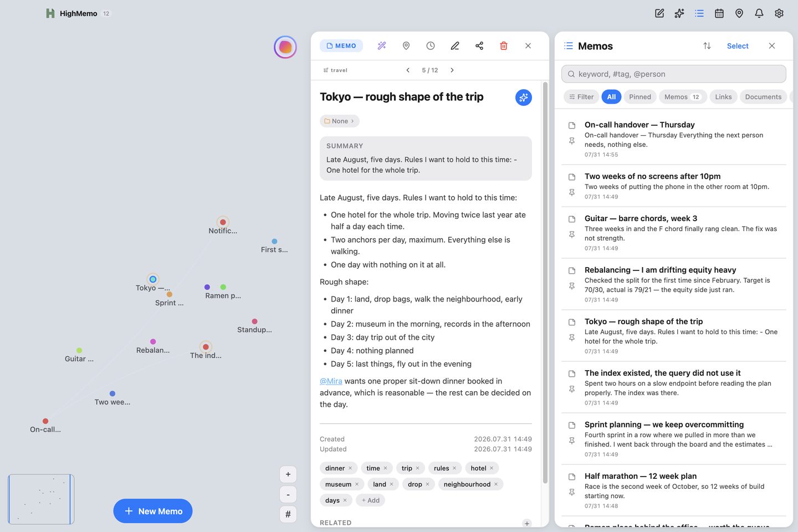
Task: Select the Pinned filter tab
Action: point(640,97)
